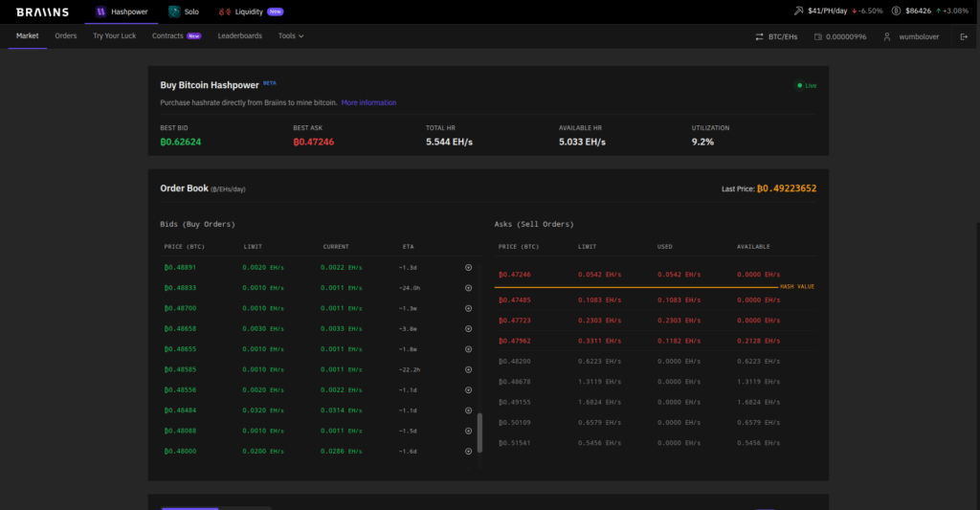This screenshot has width=980, height=510.
Task: Select bid price 0.48891
Action: 180,268
